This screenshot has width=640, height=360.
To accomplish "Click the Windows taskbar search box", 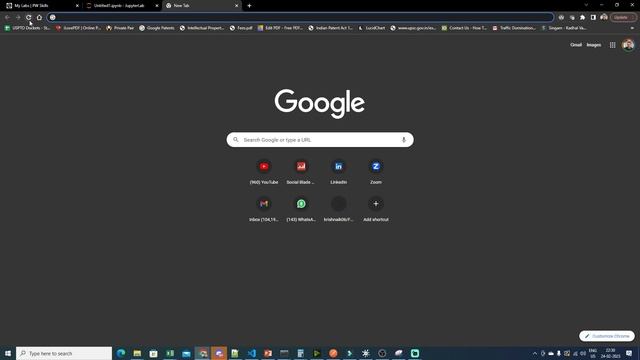I will pyautogui.click(x=64, y=353).
